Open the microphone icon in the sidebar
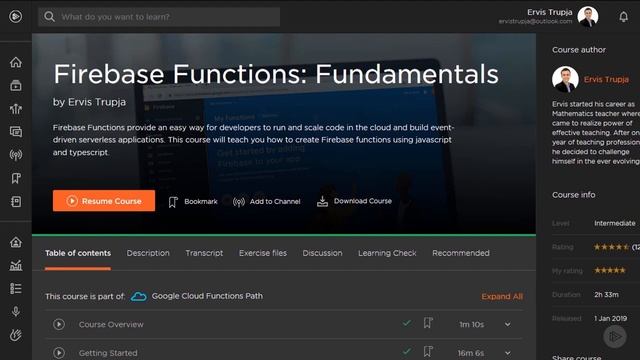The width and height of the screenshot is (640, 360). click(16, 312)
